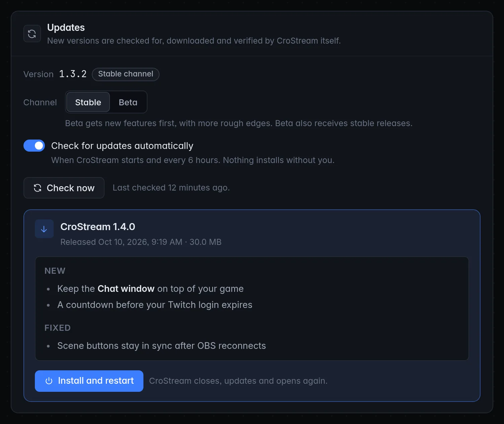Select the Stable channel option
Viewport: 504px width, 424px height.
88,102
